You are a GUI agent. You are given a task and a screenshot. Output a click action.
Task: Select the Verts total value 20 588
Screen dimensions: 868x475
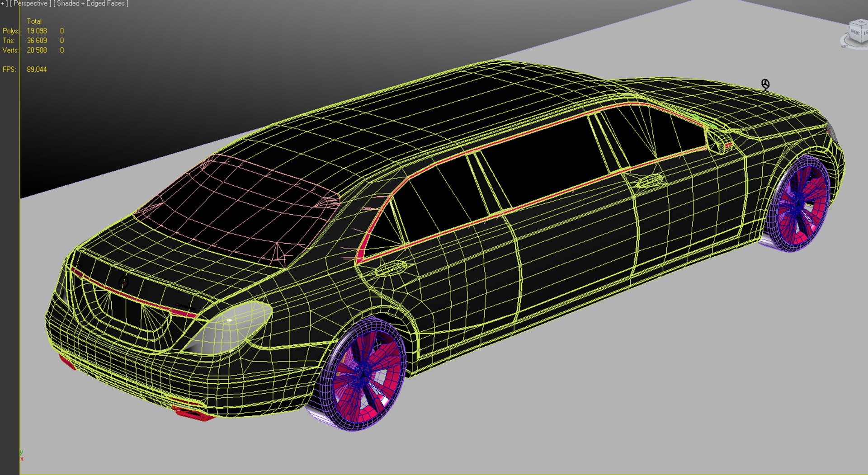37,50
